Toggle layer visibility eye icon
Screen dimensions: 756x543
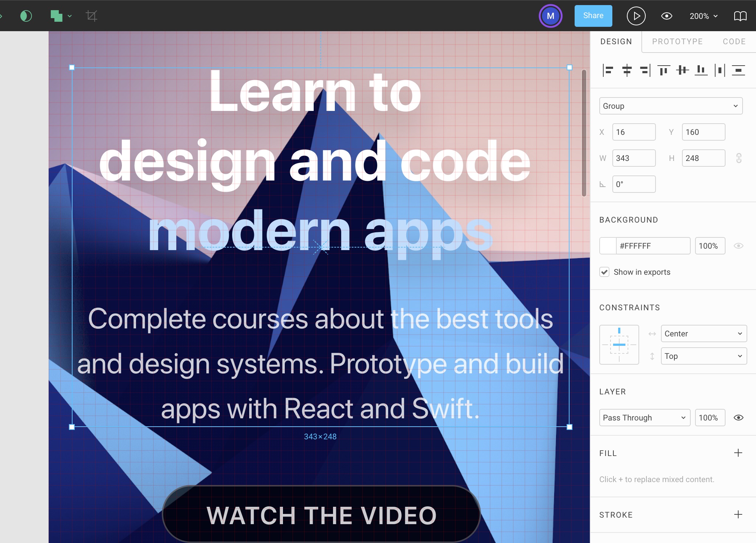(738, 418)
